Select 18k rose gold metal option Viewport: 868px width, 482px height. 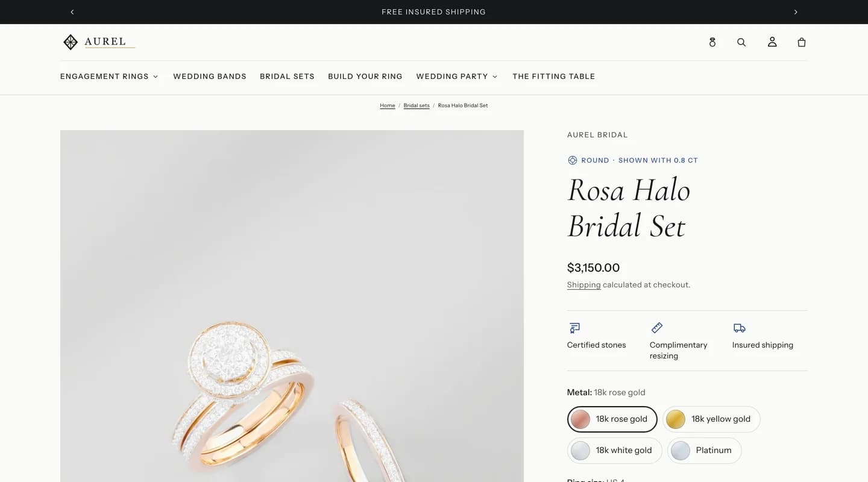(x=612, y=419)
